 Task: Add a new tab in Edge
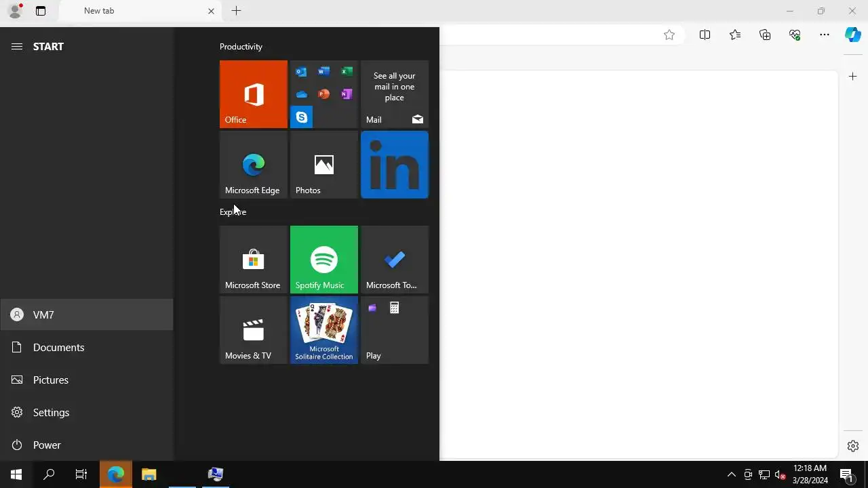pyautogui.click(x=236, y=11)
